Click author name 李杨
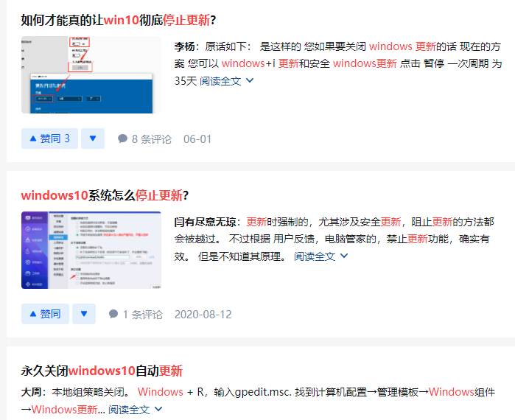The height and width of the screenshot is (420, 515). pyautogui.click(x=185, y=46)
